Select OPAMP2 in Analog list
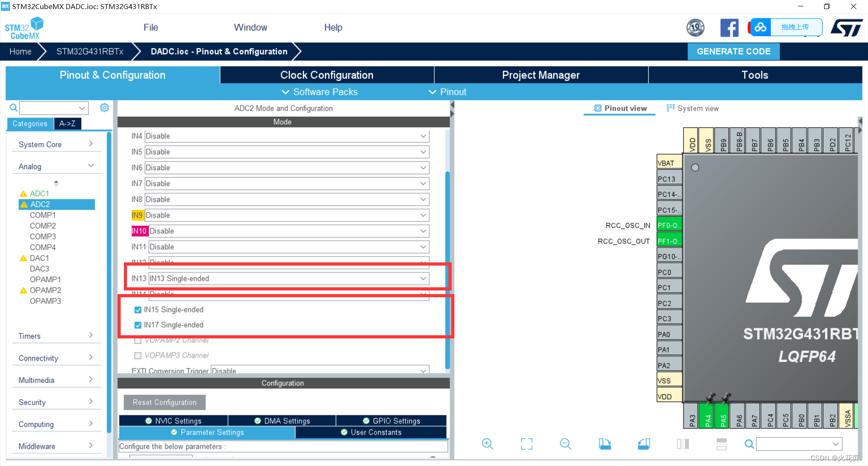Image resolution: width=868 pixels, height=466 pixels. click(x=45, y=290)
